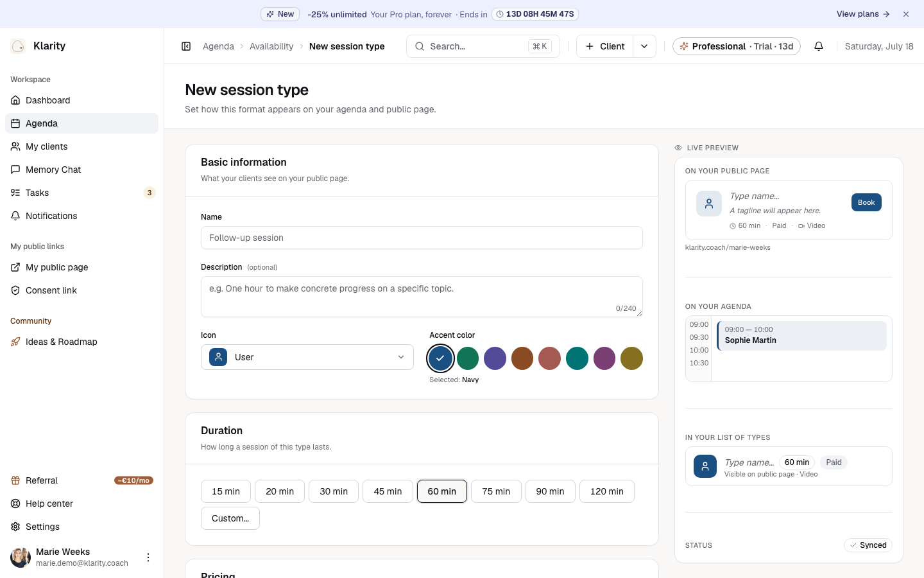Click the Agenda calendar icon

[15, 123]
